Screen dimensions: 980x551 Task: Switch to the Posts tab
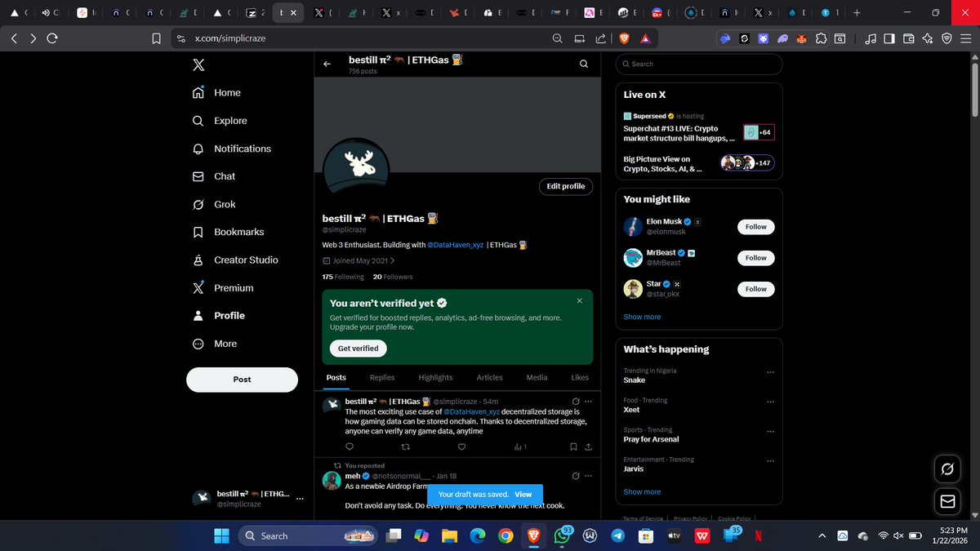(336, 377)
